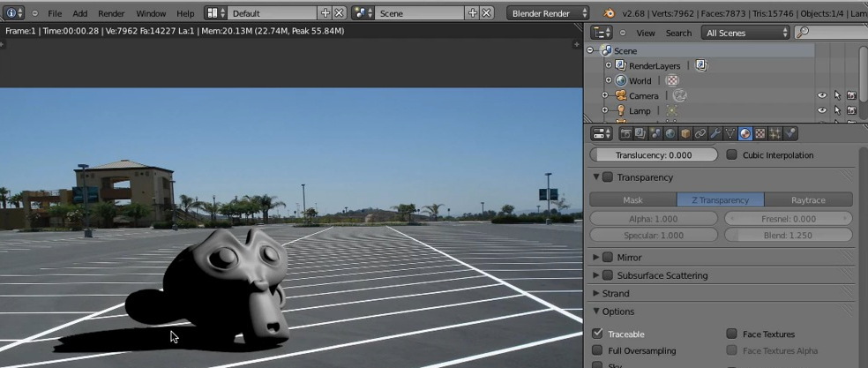
Task: Click the Camera data icon in outliner
Action: pyautogui.click(x=680, y=96)
